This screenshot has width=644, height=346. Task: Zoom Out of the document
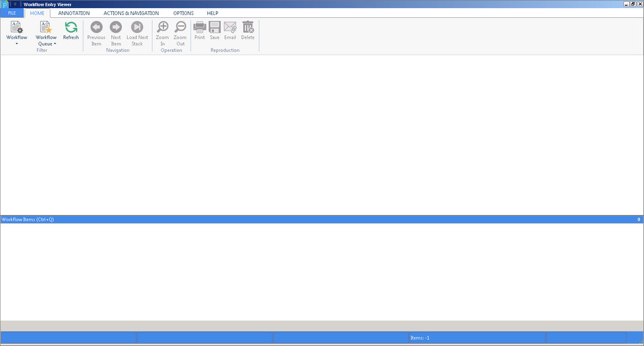[180, 33]
